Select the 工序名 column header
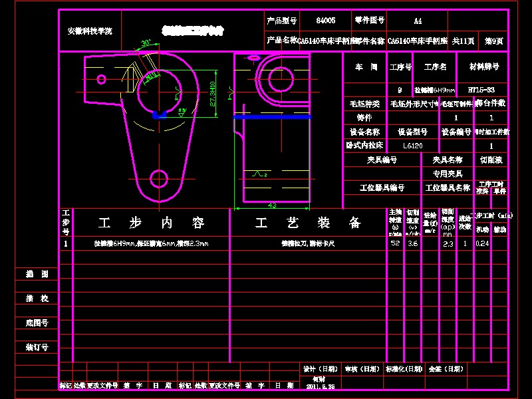The image size is (532, 399). click(436, 67)
